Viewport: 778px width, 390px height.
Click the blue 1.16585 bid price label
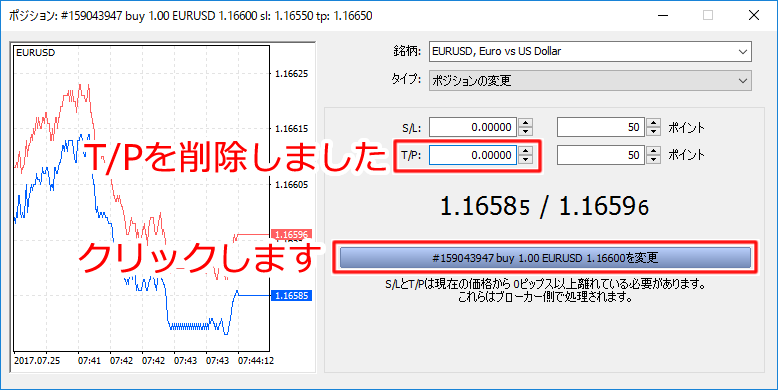coord(292,296)
